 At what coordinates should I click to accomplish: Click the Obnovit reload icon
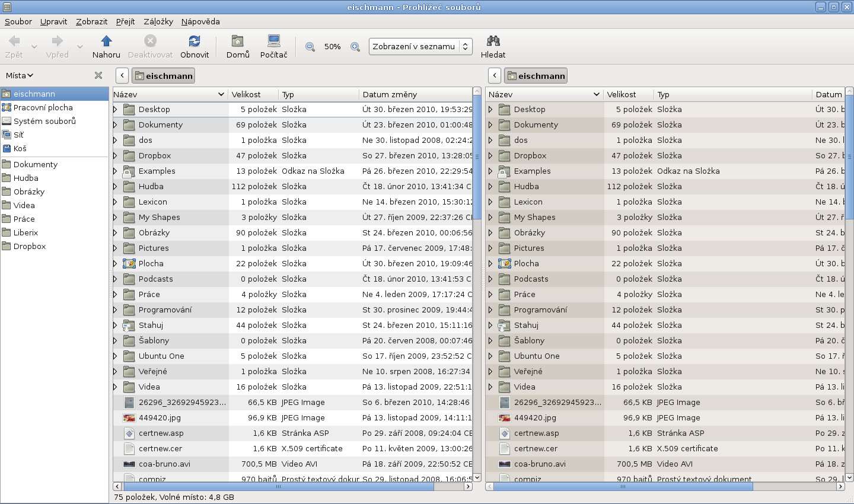195,41
